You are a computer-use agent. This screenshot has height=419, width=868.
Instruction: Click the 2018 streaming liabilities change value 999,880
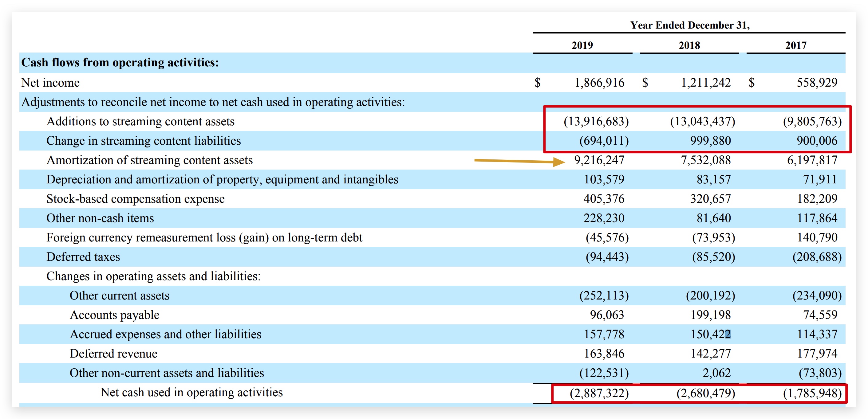pos(710,141)
